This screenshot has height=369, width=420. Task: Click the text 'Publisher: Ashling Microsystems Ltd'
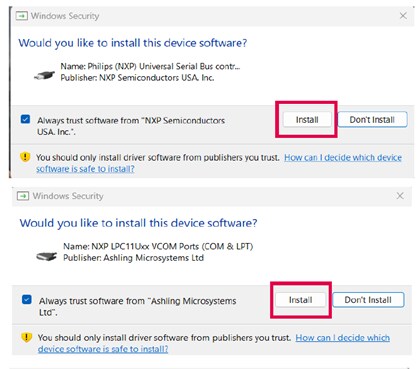coord(133,258)
